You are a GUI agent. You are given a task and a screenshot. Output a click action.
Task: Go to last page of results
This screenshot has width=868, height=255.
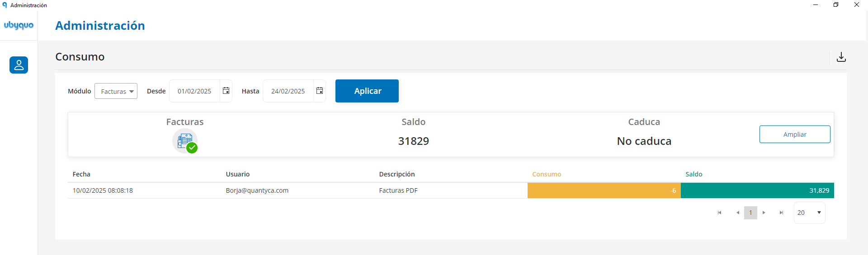(x=781, y=213)
